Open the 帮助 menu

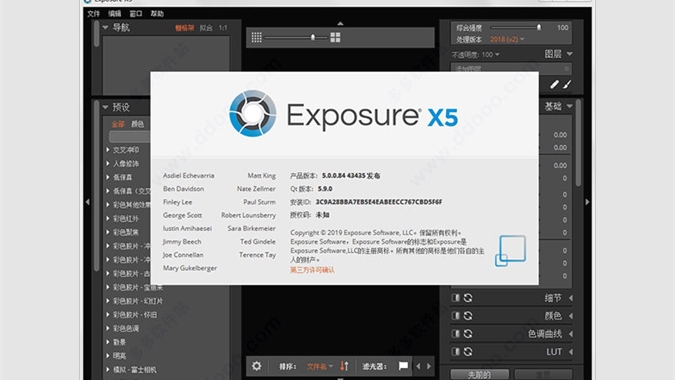157,14
